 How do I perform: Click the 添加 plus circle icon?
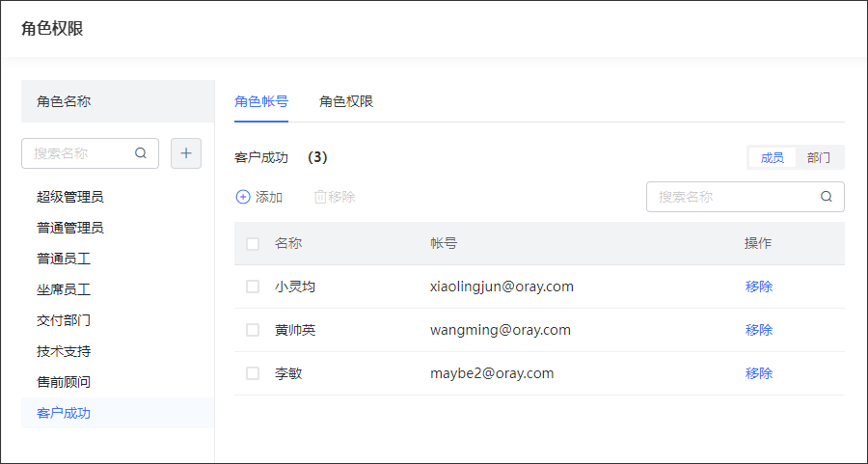243,197
